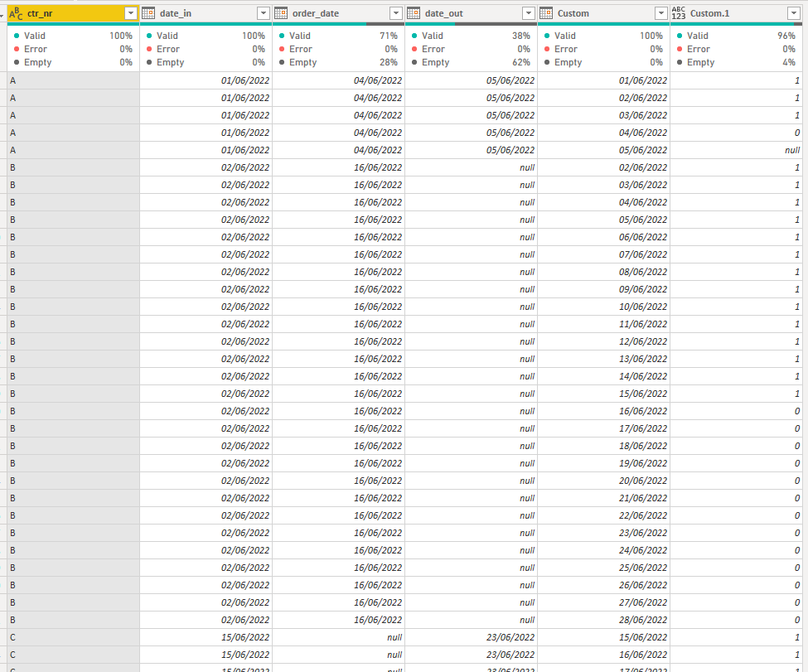Image resolution: width=808 pixels, height=672 pixels.
Task: Select Custom.1 cell 0 in an A row
Action: coord(736,133)
